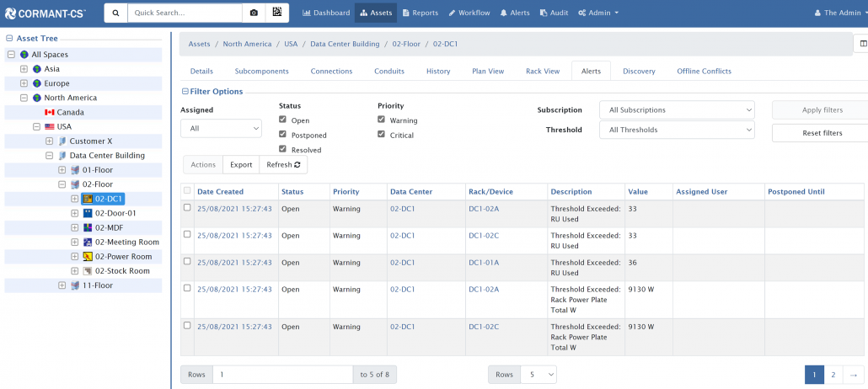Uncheck the Postponed status checkbox
Image resolution: width=868 pixels, height=389 pixels.
tap(283, 135)
